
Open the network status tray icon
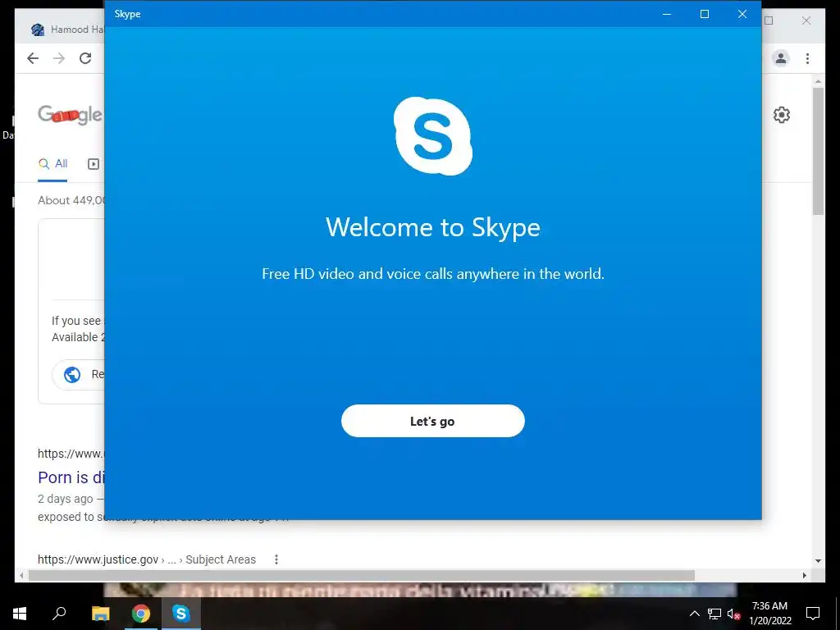pyautogui.click(x=714, y=614)
